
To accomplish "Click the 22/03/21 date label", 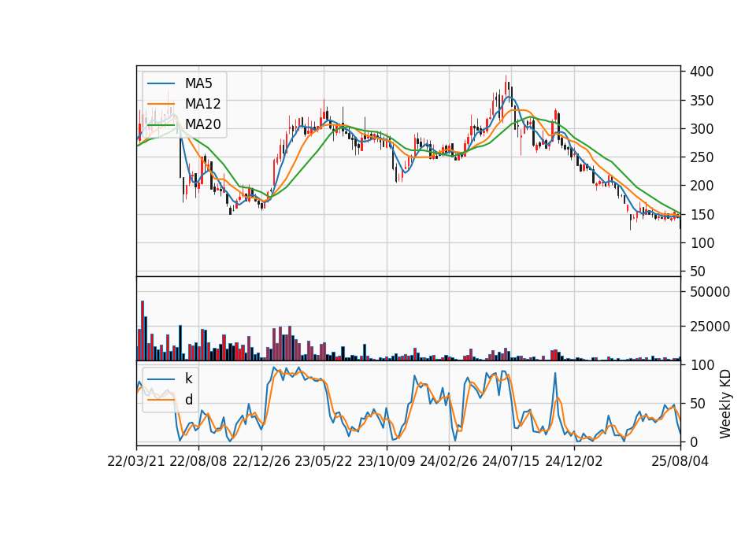I will click(x=136, y=461).
